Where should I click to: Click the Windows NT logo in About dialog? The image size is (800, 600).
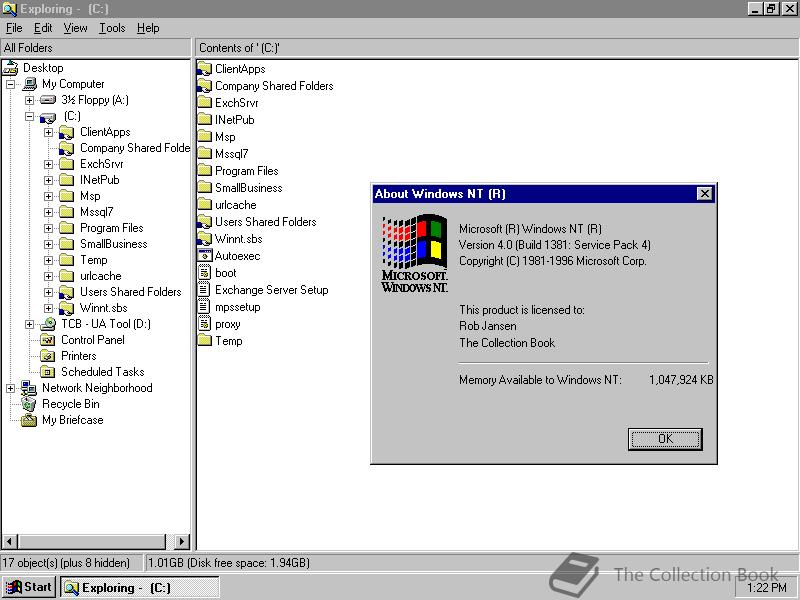(414, 254)
